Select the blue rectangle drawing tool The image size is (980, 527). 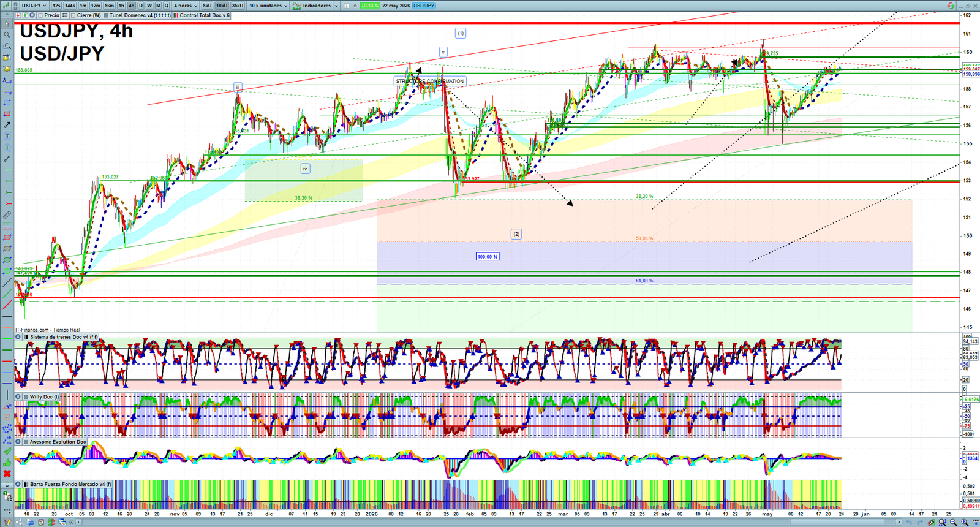click(7, 102)
